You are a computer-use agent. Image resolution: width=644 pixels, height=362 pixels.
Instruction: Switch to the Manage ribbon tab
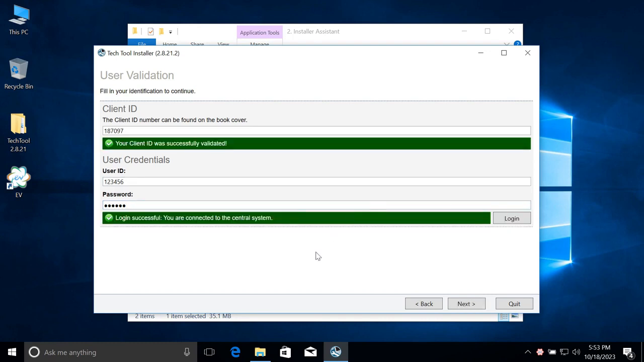point(260,44)
